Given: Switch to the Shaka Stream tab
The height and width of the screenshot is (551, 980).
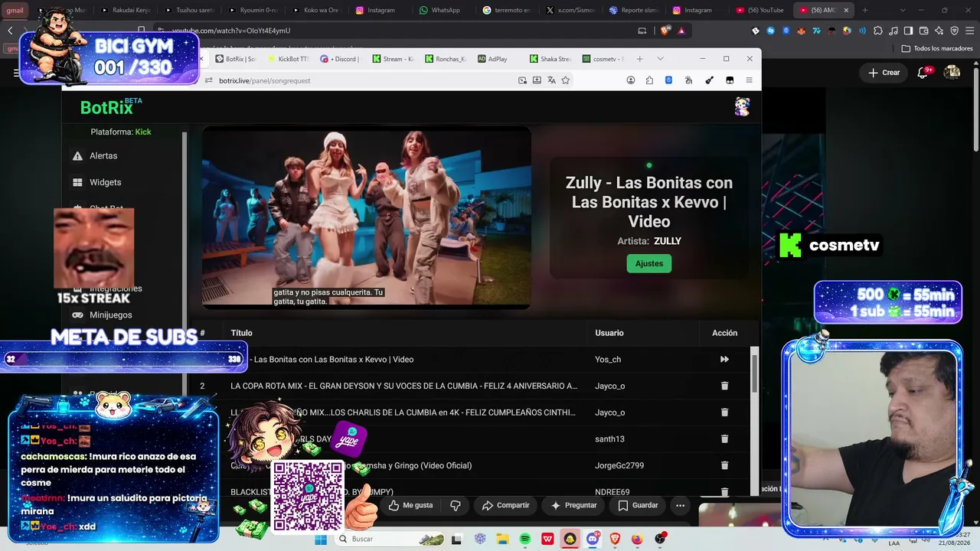Looking at the screenshot, I should click(x=550, y=59).
